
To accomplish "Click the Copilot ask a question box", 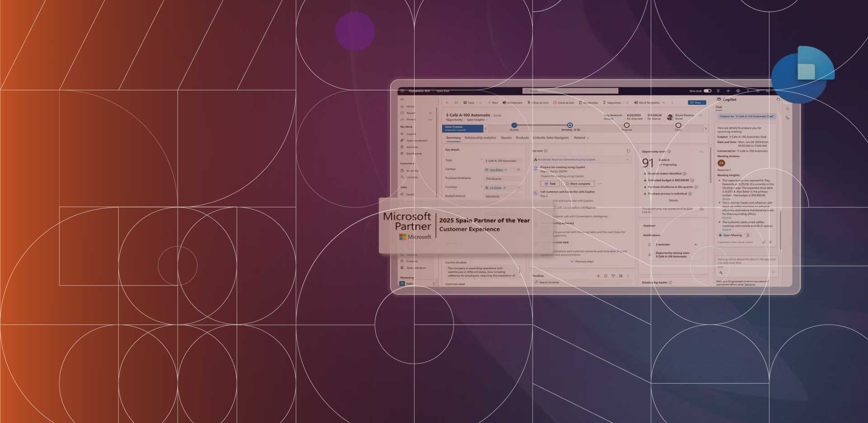I will tap(746, 266).
